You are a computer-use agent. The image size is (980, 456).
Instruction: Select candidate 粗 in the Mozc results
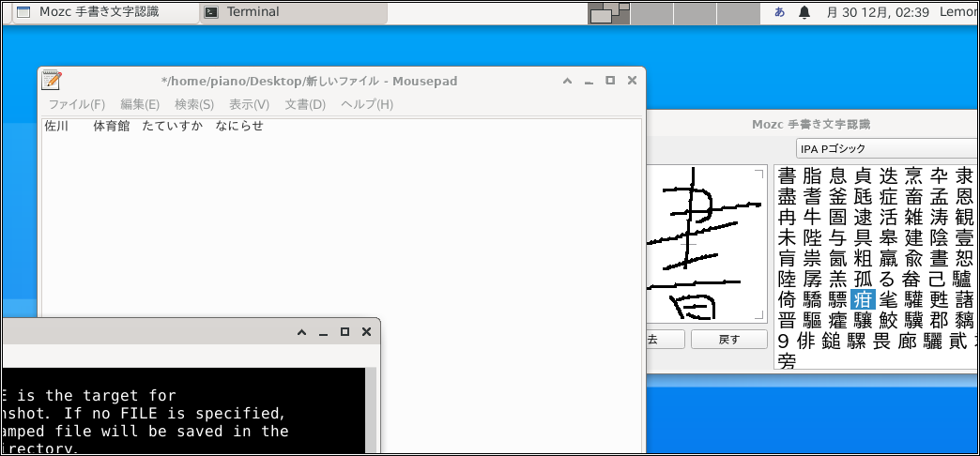point(863,259)
